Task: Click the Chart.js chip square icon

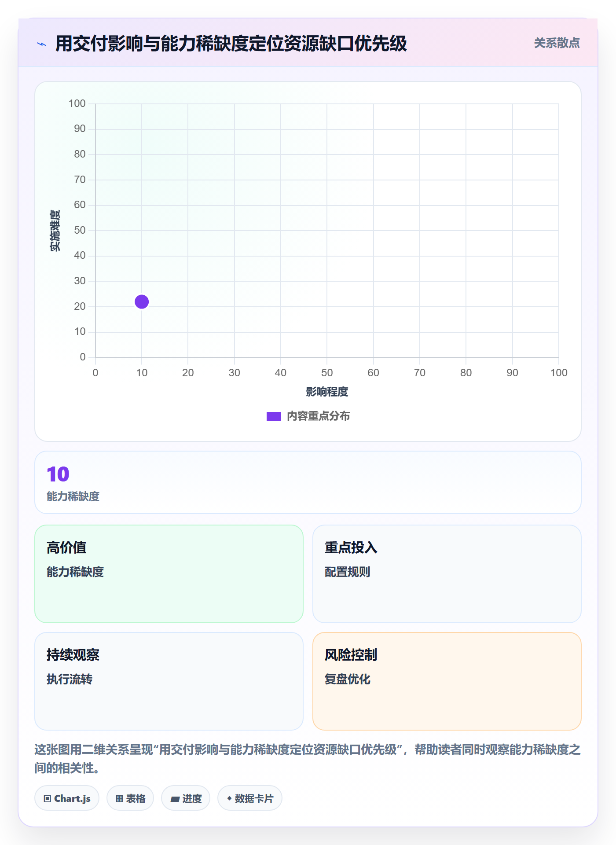Action: [x=48, y=799]
